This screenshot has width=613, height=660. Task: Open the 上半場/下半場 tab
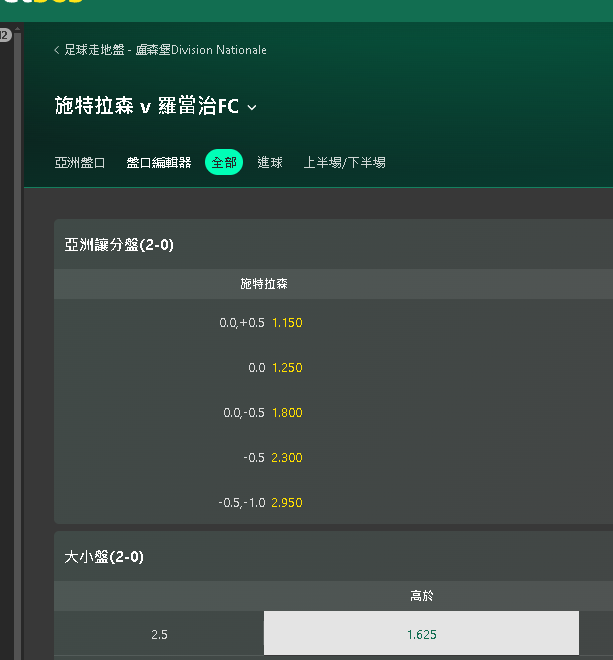344,162
